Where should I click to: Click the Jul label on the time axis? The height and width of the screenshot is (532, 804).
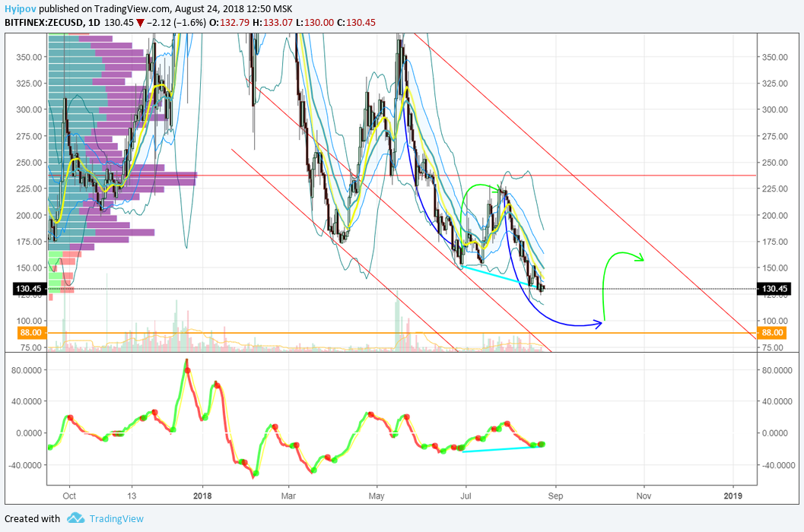[x=466, y=496]
